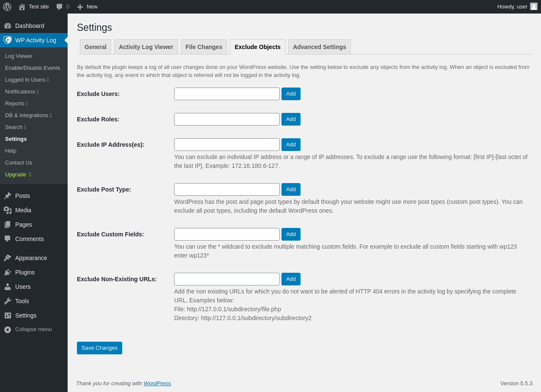Screen dimensions: 541x392
Task: Select the Activity Log Viewer tab
Action: [x=146, y=47]
